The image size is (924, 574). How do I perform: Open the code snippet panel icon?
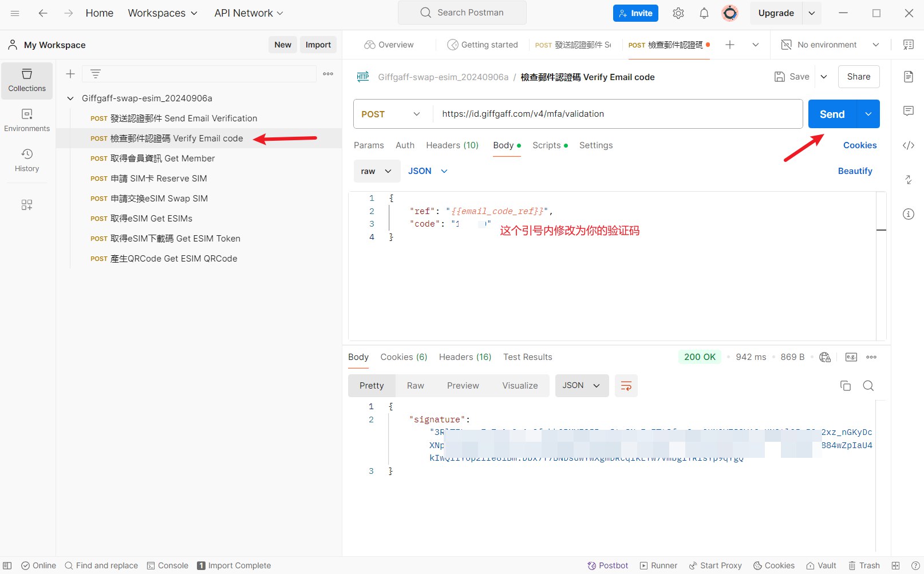coord(909,145)
